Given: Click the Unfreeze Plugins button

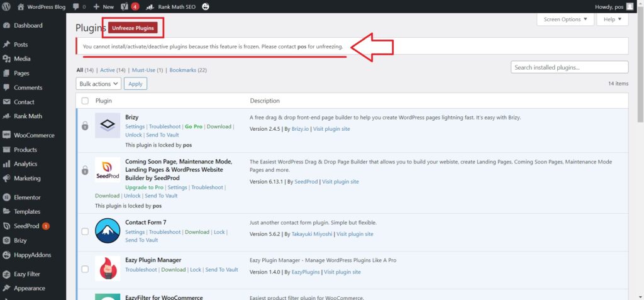Looking at the screenshot, I should [133, 28].
